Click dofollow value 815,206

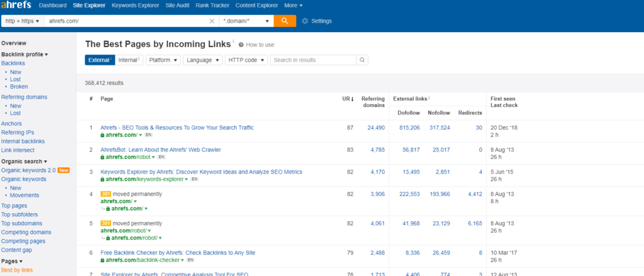pos(409,128)
